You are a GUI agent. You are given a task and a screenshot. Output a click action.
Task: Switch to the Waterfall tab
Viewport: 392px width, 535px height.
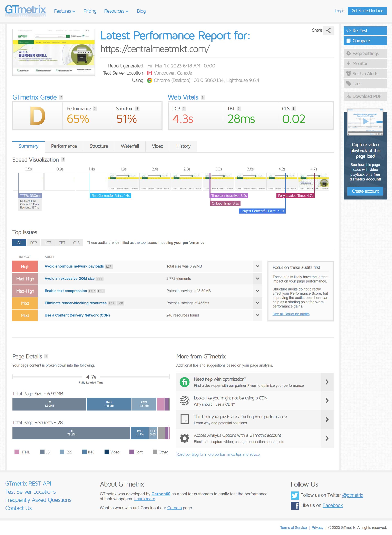(130, 146)
